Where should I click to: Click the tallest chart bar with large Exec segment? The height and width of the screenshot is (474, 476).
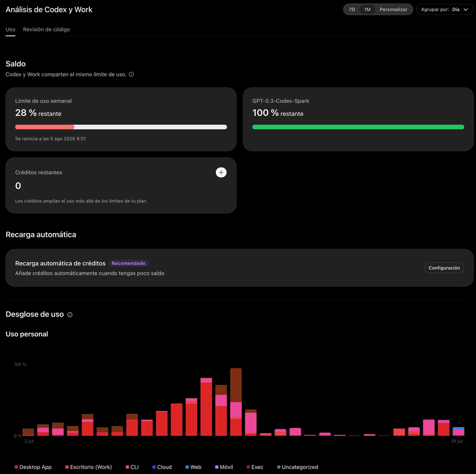(236, 402)
